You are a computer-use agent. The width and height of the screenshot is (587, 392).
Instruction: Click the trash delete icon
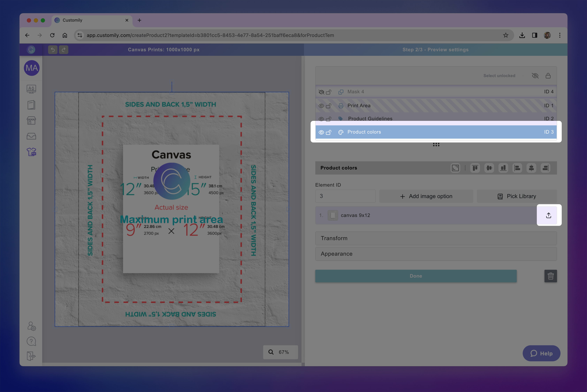(551, 276)
